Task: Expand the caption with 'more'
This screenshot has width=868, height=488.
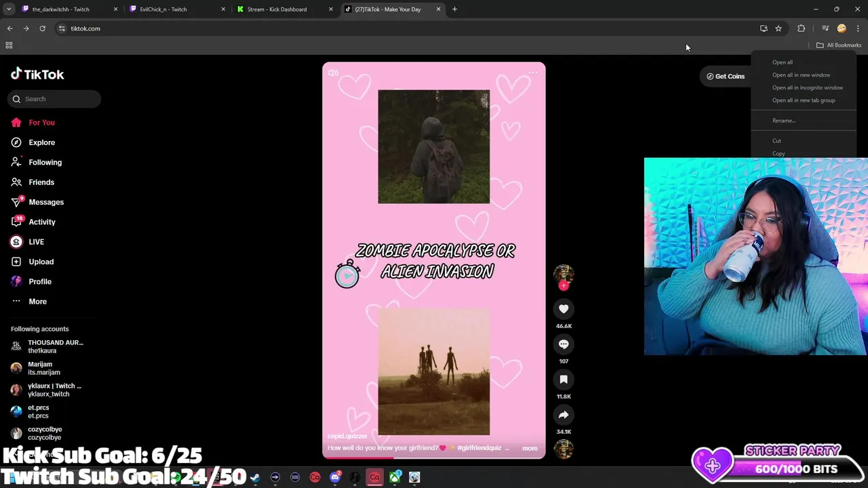Action: [x=530, y=448]
